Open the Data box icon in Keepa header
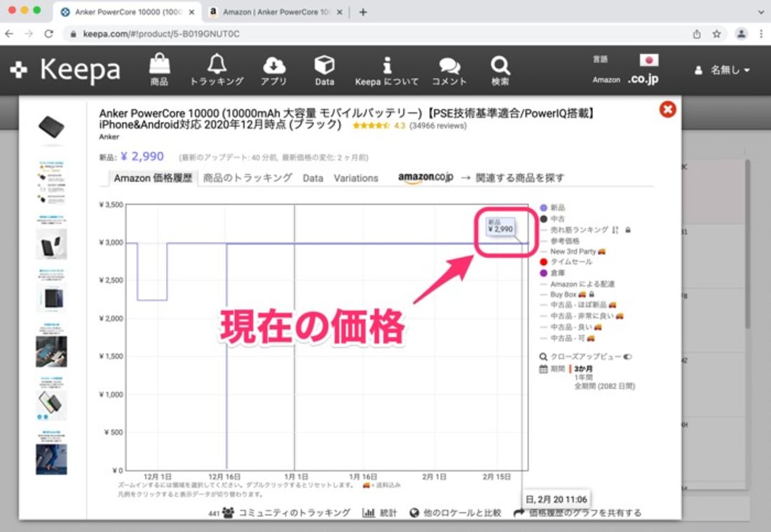Viewport: 771px width, 532px height. [x=325, y=70]
